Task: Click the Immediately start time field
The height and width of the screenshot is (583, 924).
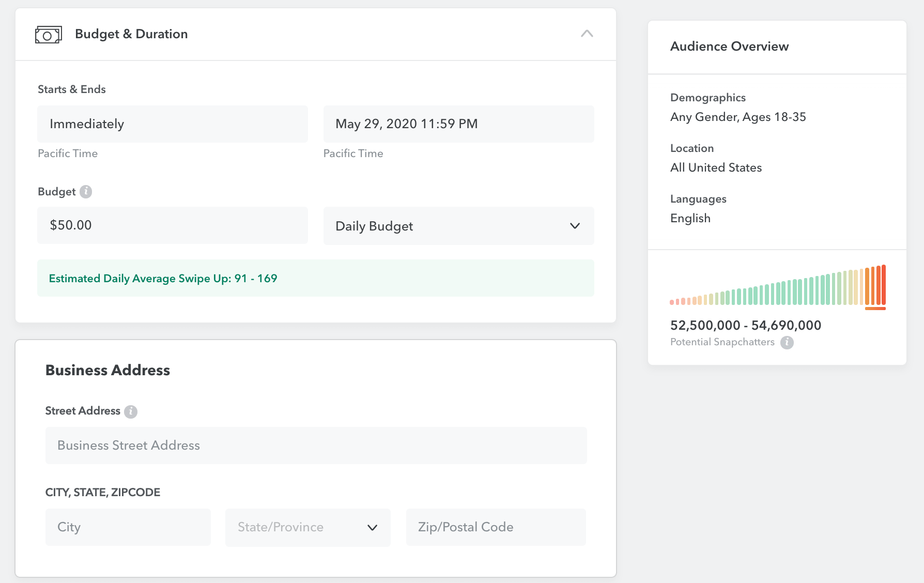Action: click(x=172, y=124)
